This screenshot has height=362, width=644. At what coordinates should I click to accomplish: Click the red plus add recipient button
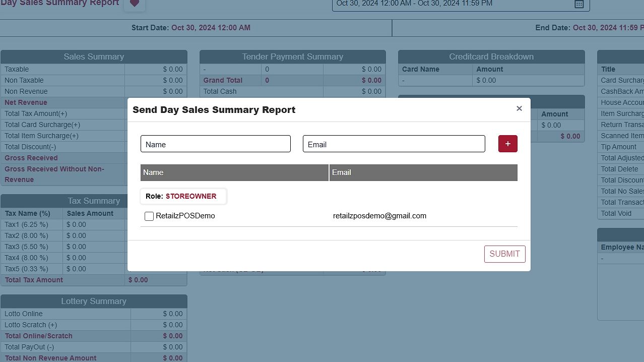tap(507, 144)
